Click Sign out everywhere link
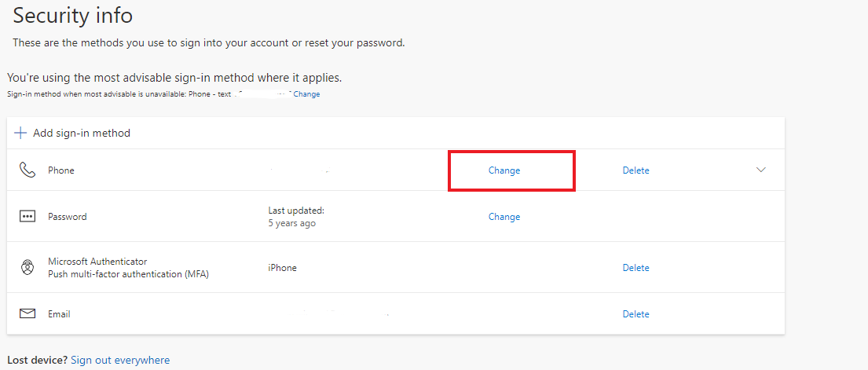The width and height of the screenshot is (868, 370). (x=120, y=360)
